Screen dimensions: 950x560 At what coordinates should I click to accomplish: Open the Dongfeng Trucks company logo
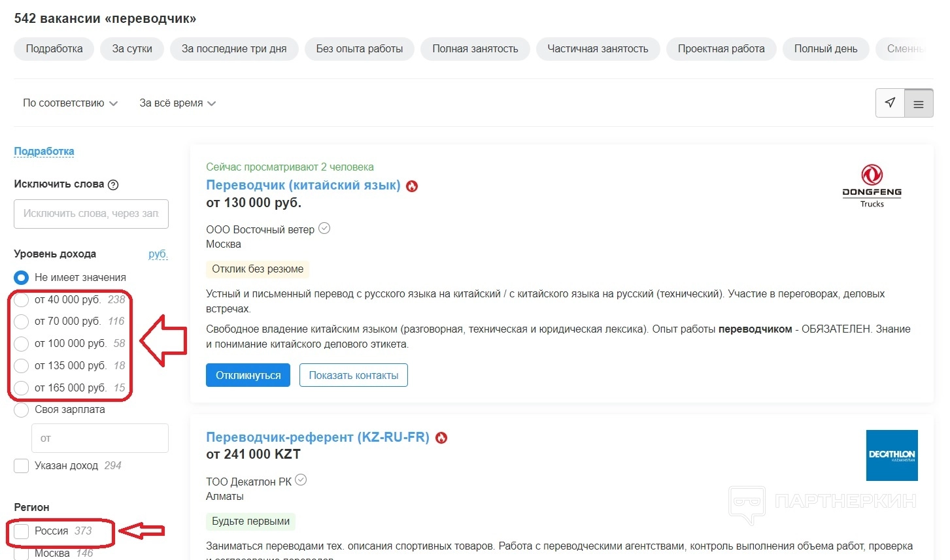(x=872, y=186)
